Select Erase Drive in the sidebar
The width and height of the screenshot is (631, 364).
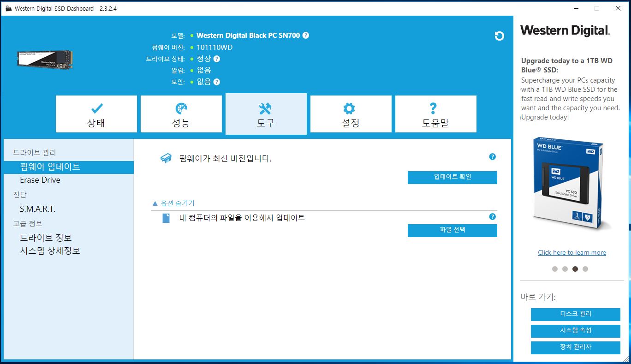pyautogui.click(x=40, y=180)
